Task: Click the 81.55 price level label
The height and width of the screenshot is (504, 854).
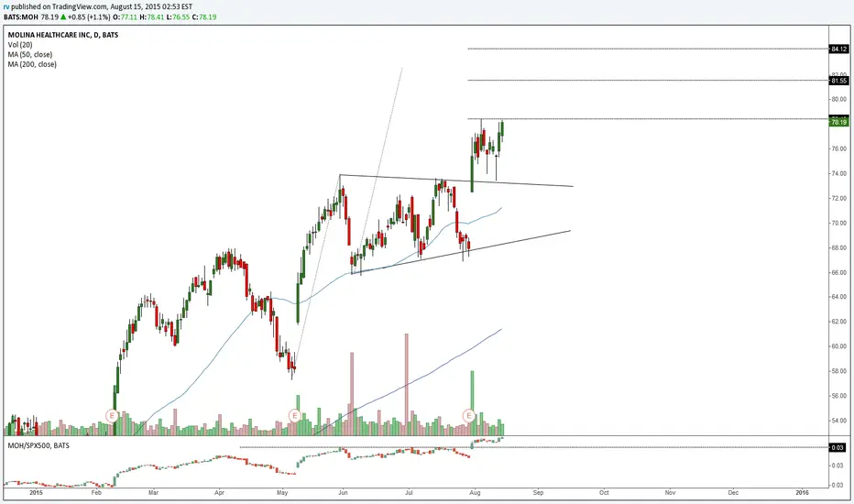Action: [838, 81]
